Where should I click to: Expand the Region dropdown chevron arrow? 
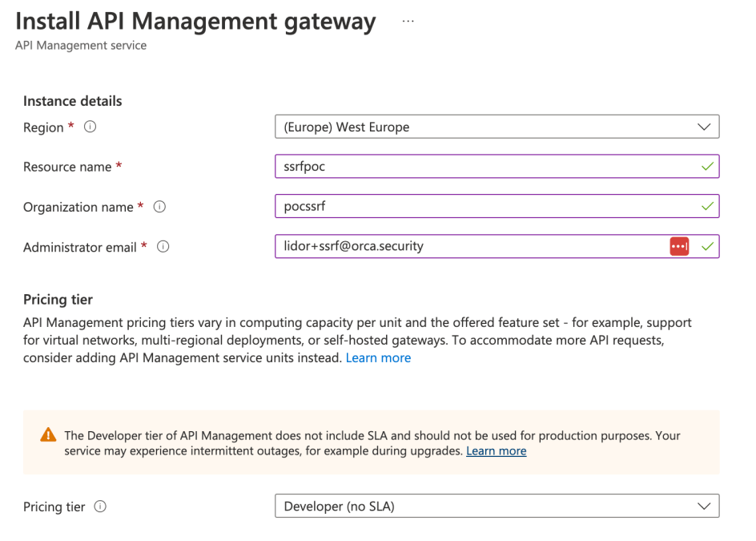coord(704,127)
